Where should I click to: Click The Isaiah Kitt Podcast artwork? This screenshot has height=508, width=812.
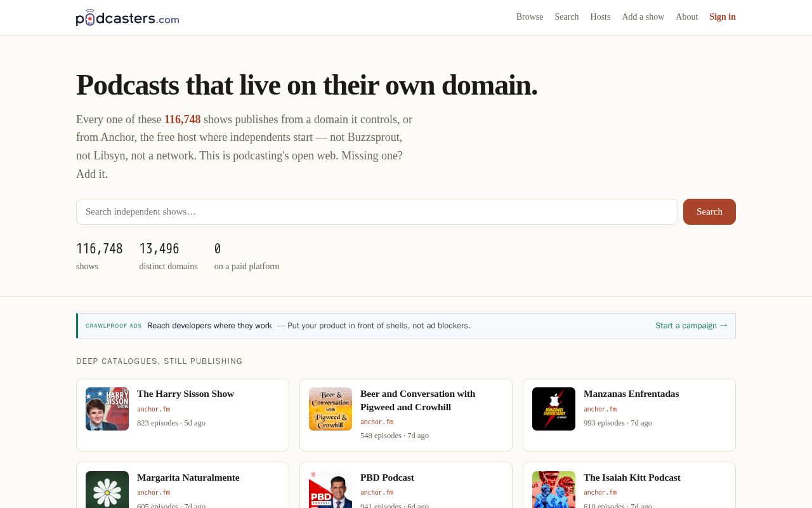(x=554, y=490)
